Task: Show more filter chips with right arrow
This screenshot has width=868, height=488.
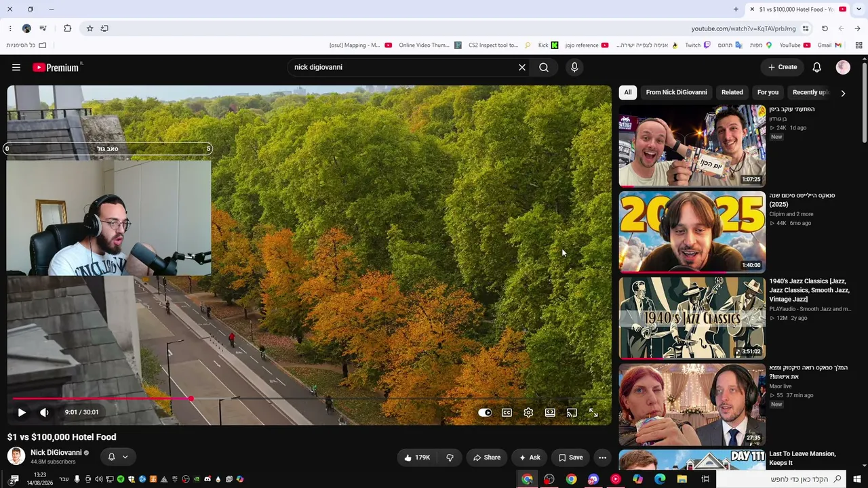Action: [843, 93]
